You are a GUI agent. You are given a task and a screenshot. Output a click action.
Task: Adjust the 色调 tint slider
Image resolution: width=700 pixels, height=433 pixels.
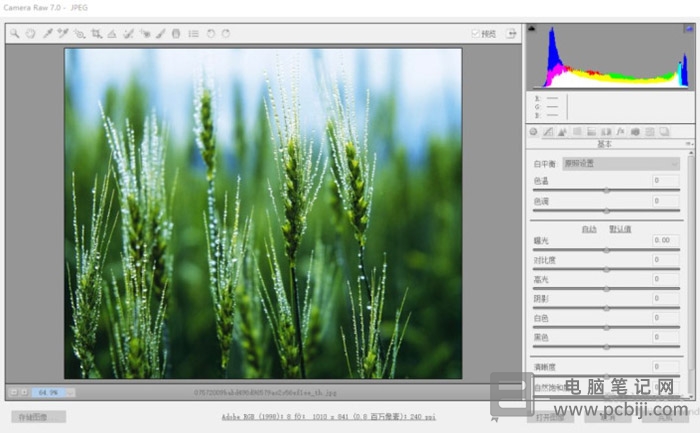[x=606, y=211]
